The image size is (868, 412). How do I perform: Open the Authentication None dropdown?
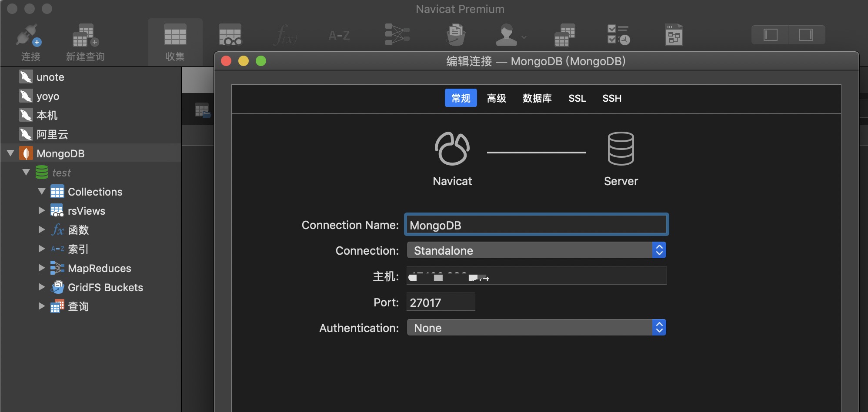coord(536,328)
